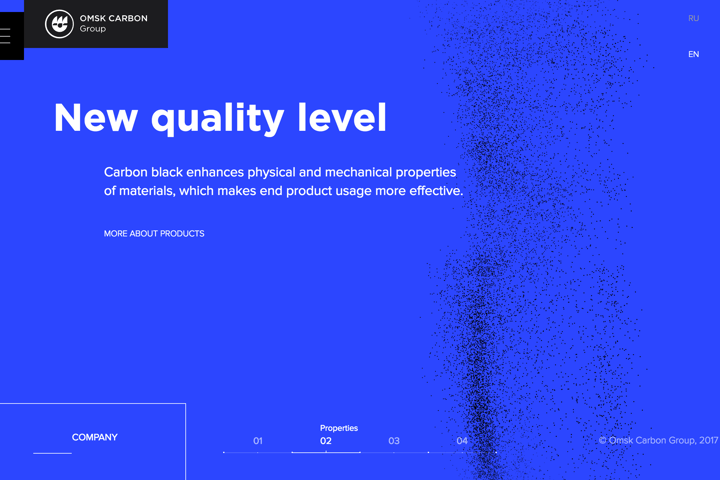Click the Omsk Carbon Group 2017 copyright
720x480 pixels.
coord(658,440)
